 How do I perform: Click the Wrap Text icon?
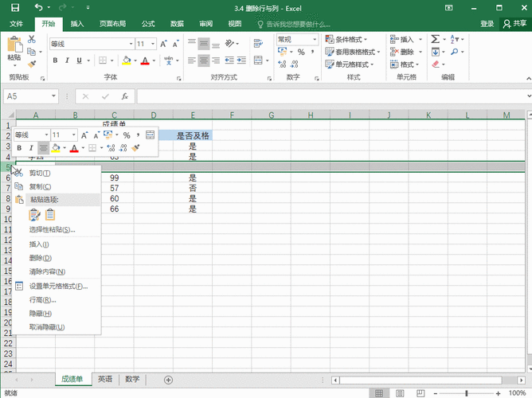[258, 43]
